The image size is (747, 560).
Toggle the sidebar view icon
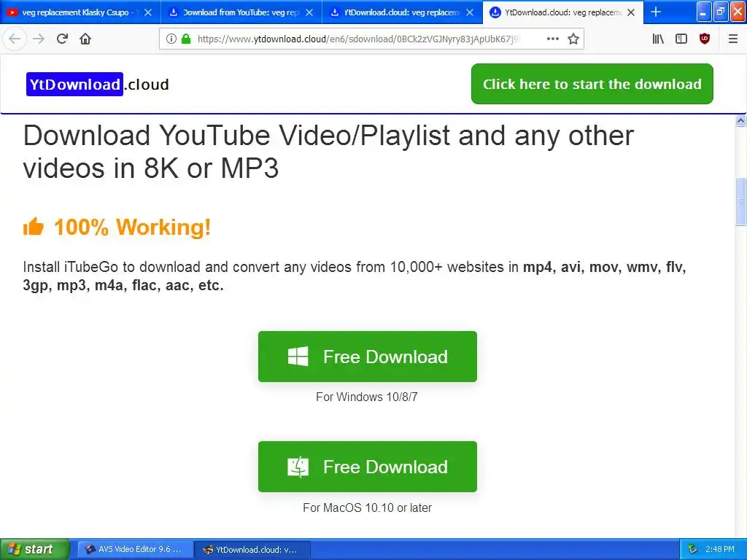(x=681, y=39)
